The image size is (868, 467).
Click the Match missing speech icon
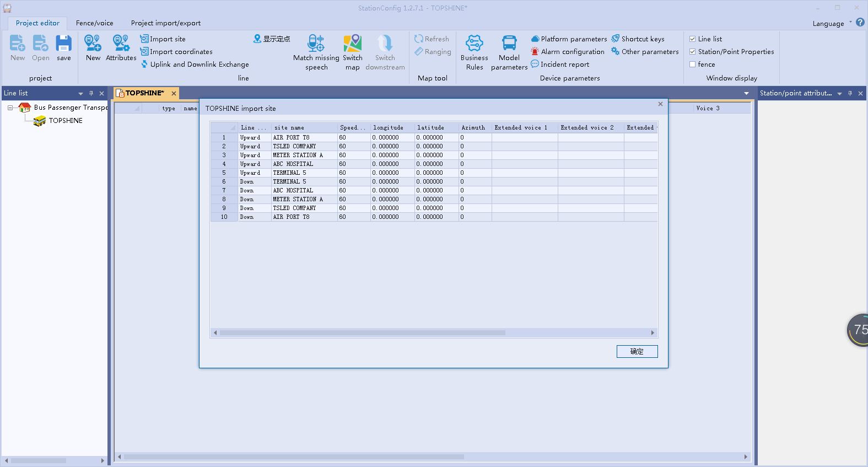(316, 44)
